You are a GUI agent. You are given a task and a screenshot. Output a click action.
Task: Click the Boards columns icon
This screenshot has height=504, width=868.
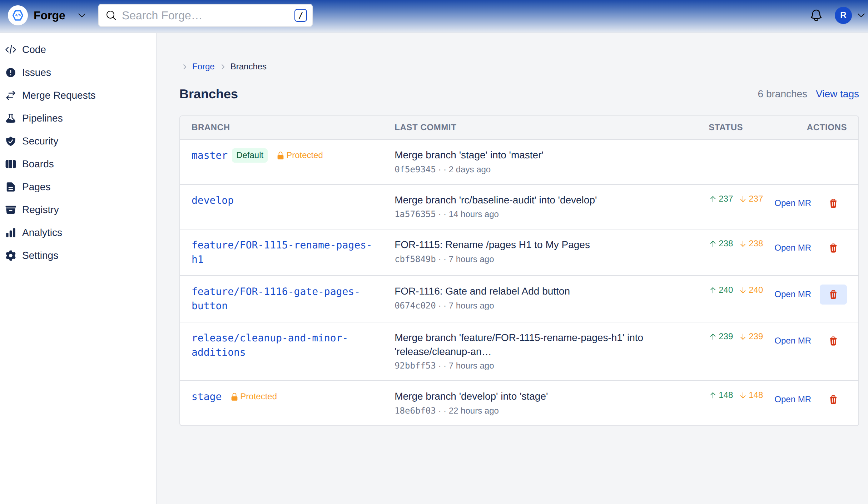click(x=11, y=164)
